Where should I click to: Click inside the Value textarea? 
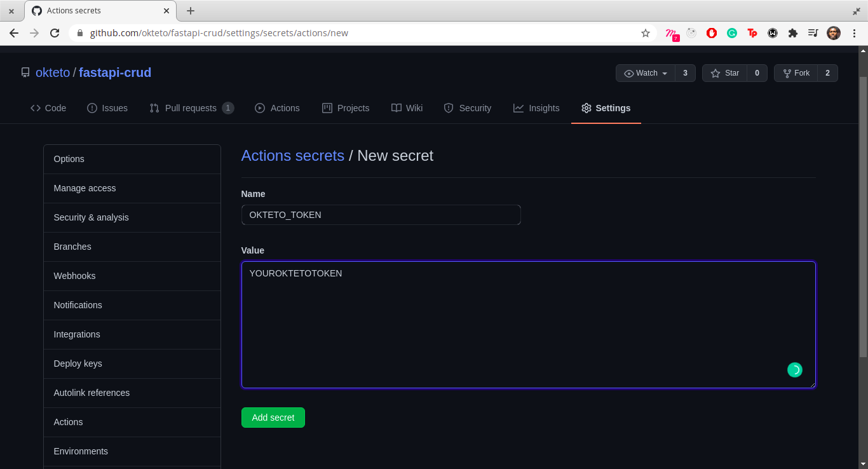(529, 325)
